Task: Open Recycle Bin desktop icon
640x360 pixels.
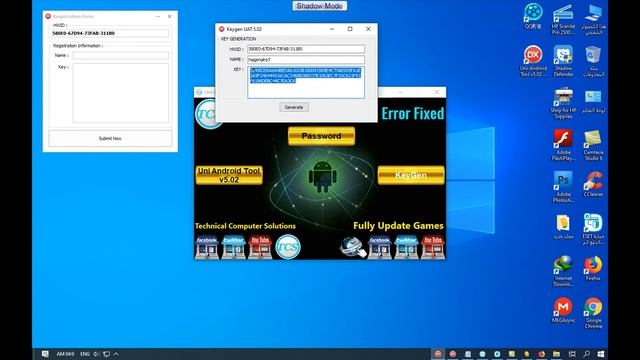Action: tap(593, 61)
